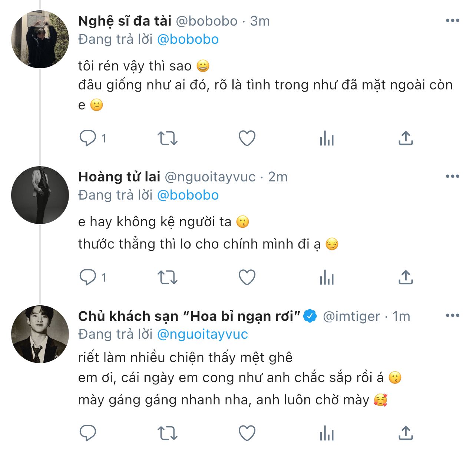Share the Nghệ sĩ đa tài tweet
Image resolution: width=476 pixels, height=450 pixels.
(x=406, y=138)
